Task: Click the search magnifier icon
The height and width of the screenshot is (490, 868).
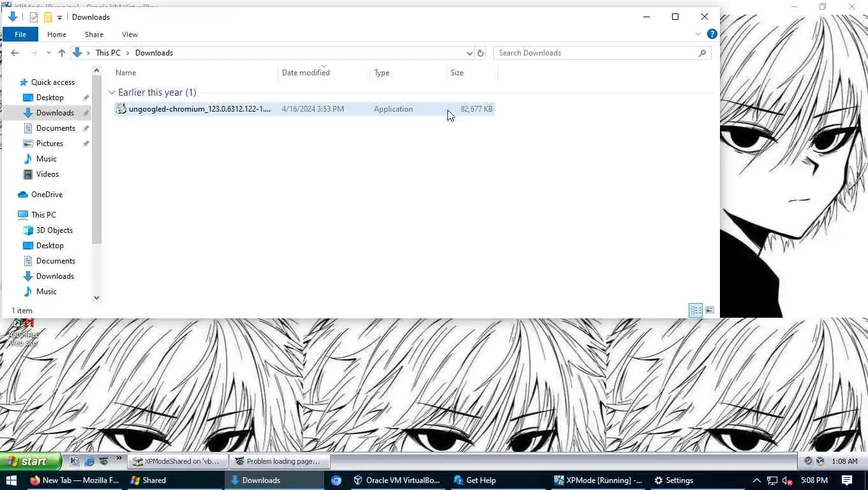Action: [x=702, y=53]
